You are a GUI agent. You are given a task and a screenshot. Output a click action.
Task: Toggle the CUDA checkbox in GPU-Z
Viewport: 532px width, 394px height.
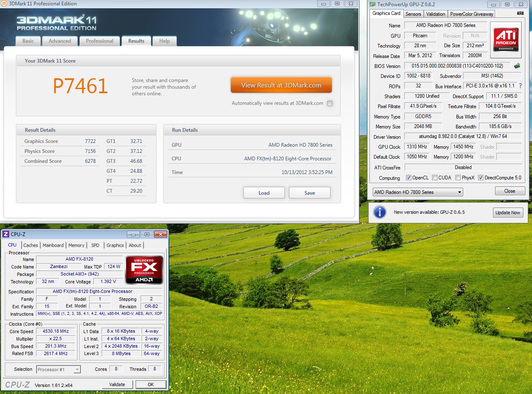(x=435, y=178)
